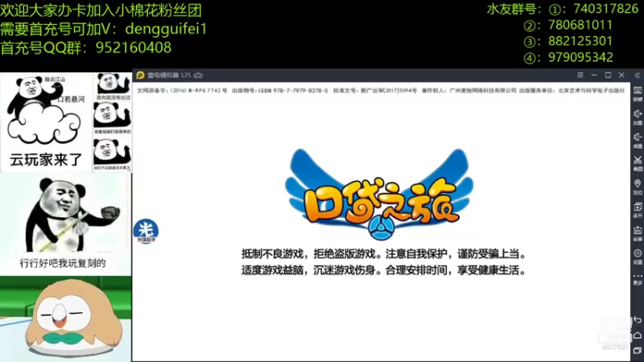
Task: Open the emulator hamburger menu
Action: coord(580,75)
